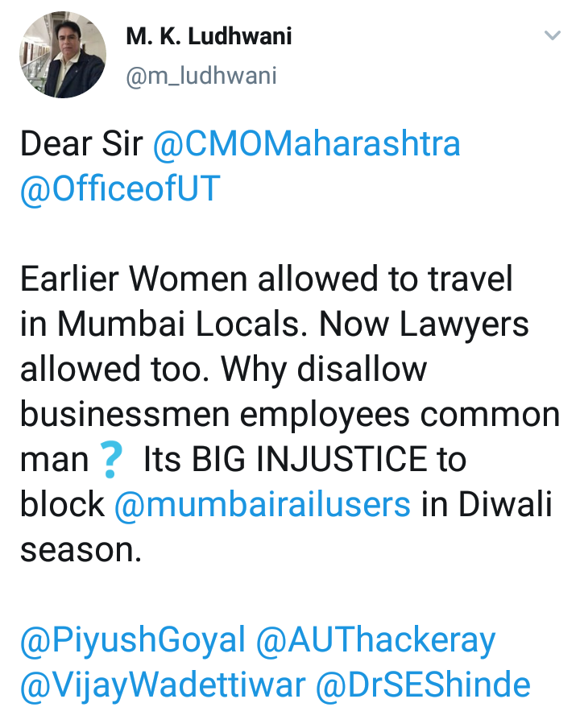Viewport: 580px width, 728px height.
Task: Open the @PiyushGoyal mention
Action: tap(133, 641)
